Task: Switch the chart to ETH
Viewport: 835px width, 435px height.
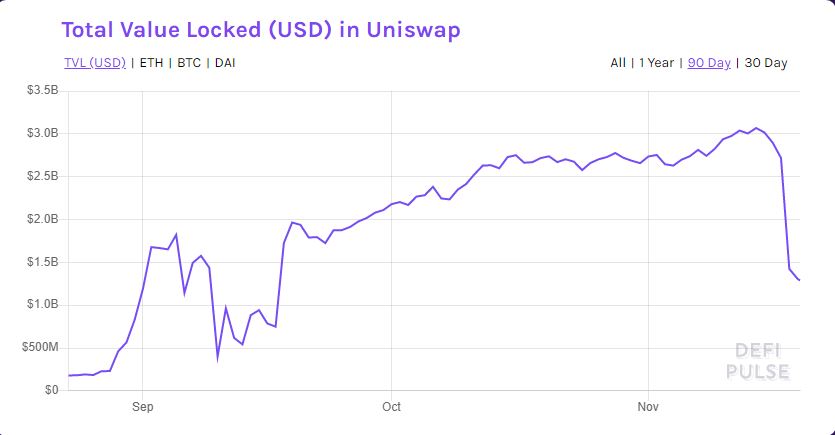Action: pyautogui.click(x=151, y=63)
